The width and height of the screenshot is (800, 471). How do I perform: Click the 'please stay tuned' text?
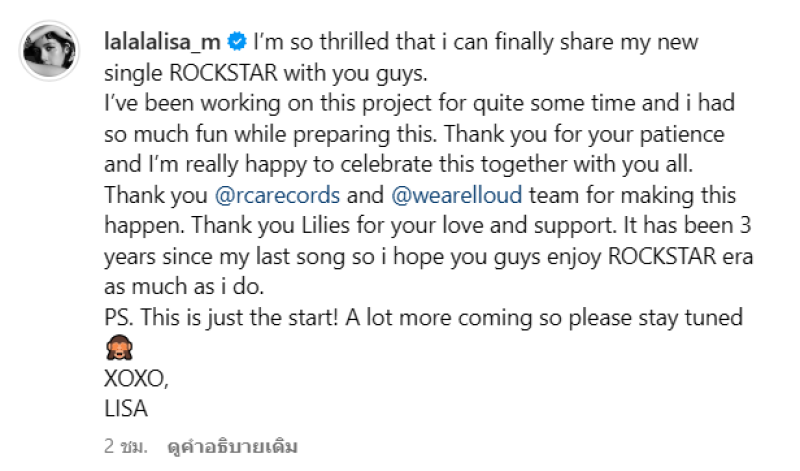point(676,318)
